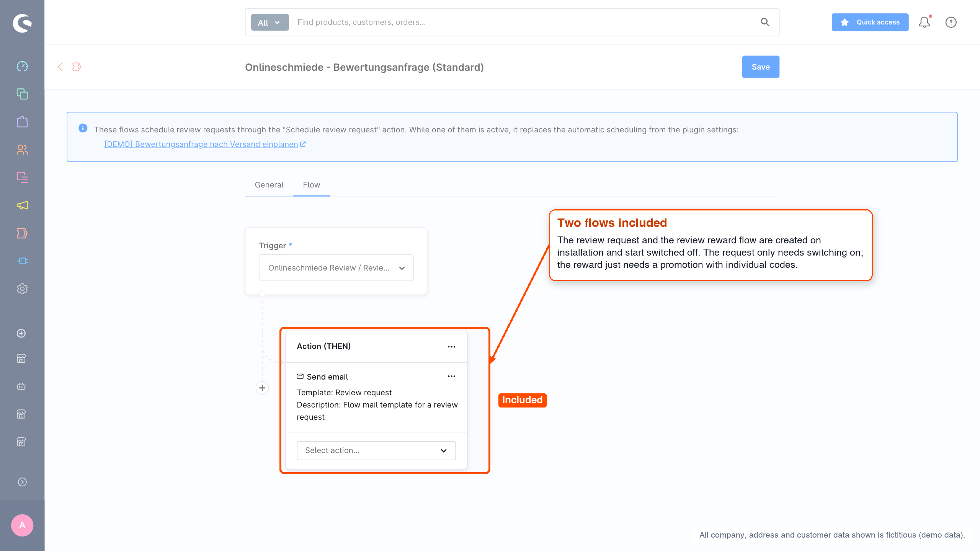The height and width of the screenshot is (551, 980).
Task: Click the 'Template: Review request' text
Action: tap(344, 393)
